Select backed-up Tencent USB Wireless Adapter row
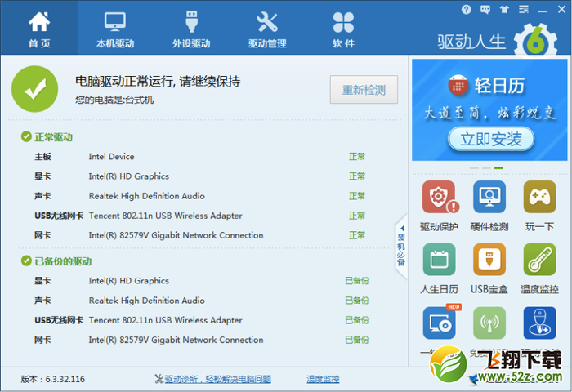 click(x=201, y=320)
